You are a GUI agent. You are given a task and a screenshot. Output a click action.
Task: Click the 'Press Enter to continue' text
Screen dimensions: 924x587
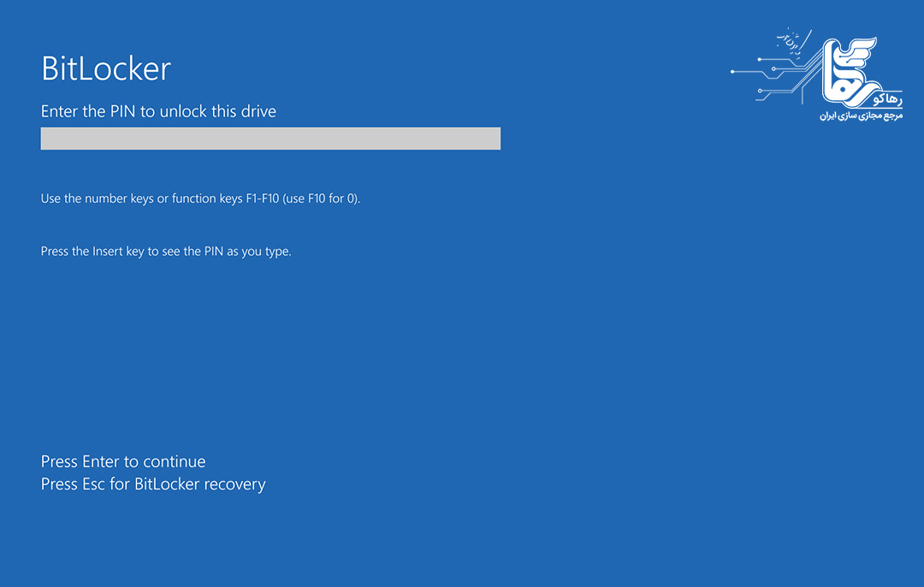[x=123, y=461]
